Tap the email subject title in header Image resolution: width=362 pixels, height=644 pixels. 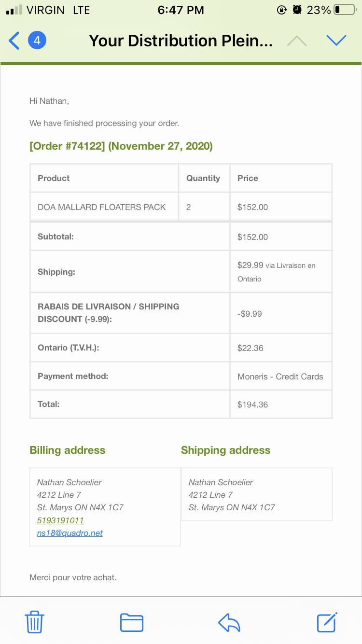[181, 41]
